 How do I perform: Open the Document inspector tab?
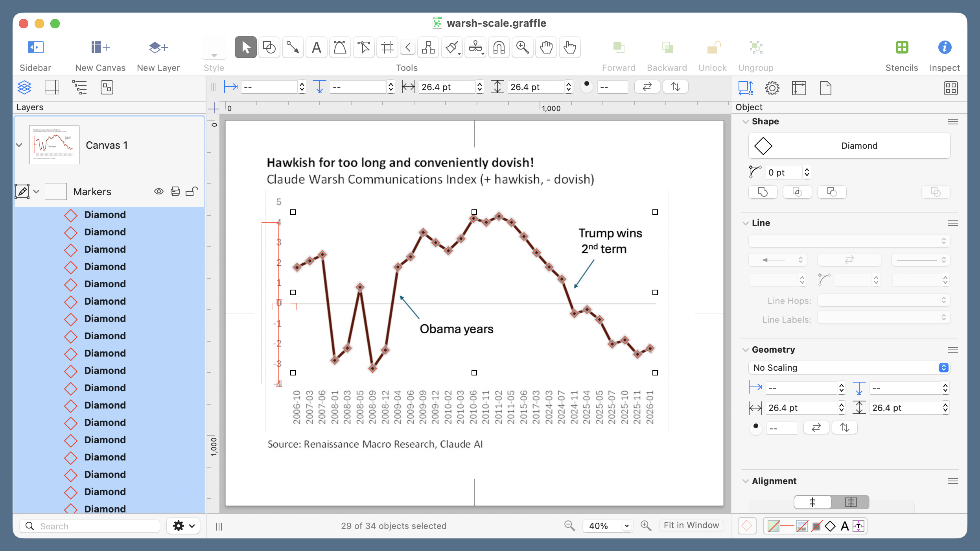tap(825, 87)
